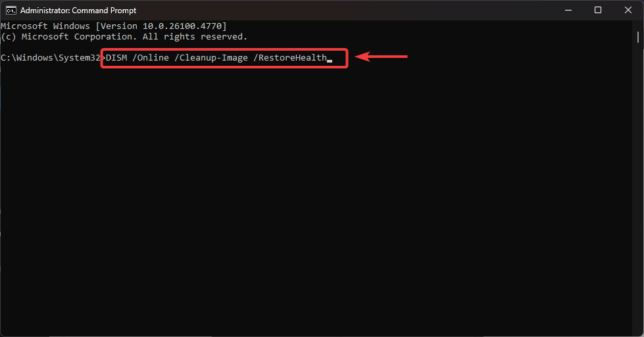Click the word DISM in the command
Image resolution: width=644 pixels, height=337 pixels.
tap(116, 58)
